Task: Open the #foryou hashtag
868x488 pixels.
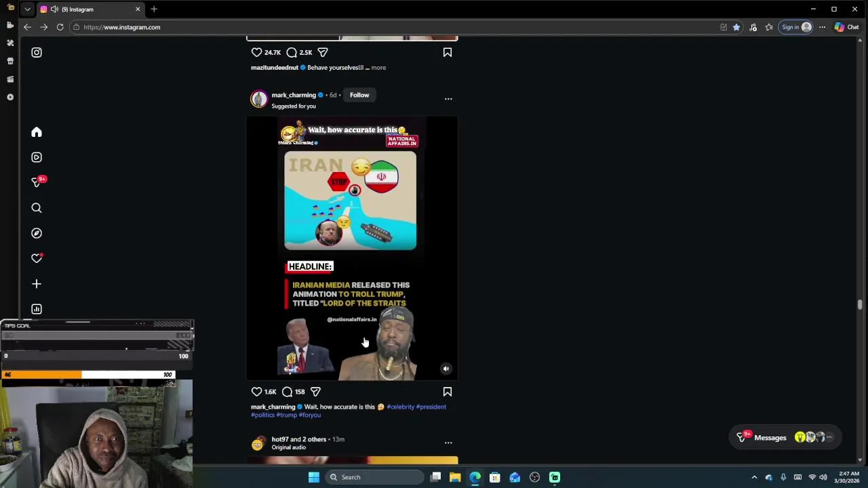Action: pyautogui.click(x=310, y=415)
